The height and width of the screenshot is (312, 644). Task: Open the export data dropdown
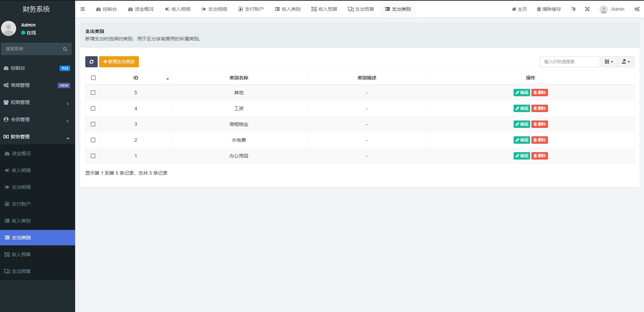(626, 62)
